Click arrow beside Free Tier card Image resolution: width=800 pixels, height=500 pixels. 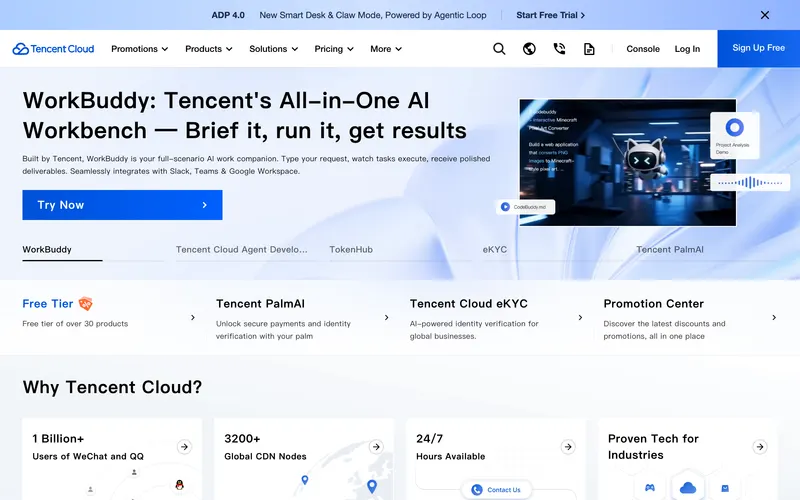point(193,317)
